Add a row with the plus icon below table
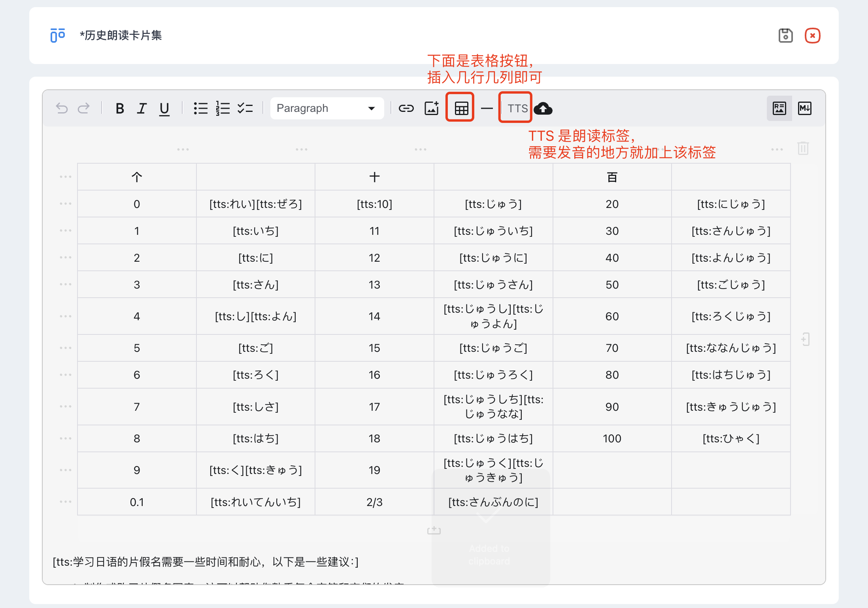 (434, 530)
